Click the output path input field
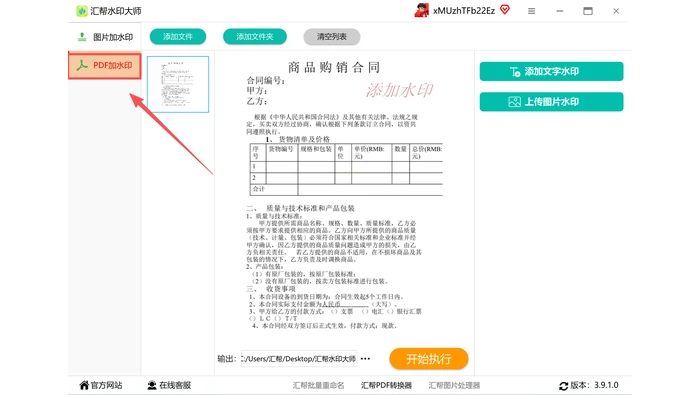The height and width of the screenshot is (395, 700). point(299,359)
